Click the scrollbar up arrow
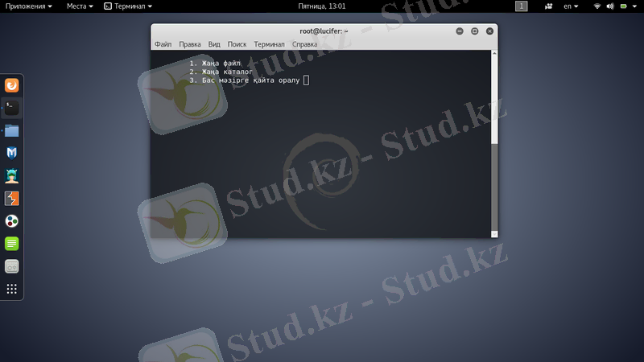The image size is (644, 362). 494,53
